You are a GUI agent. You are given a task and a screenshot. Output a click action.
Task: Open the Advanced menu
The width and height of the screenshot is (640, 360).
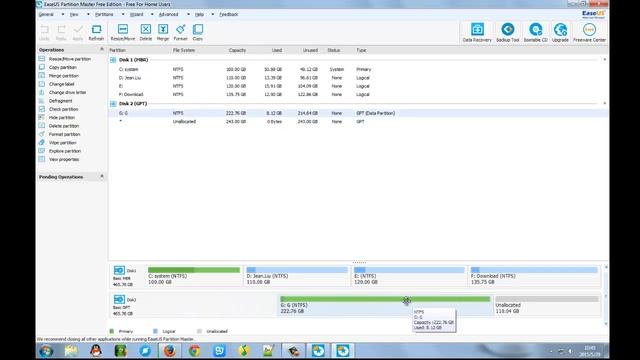168,14
